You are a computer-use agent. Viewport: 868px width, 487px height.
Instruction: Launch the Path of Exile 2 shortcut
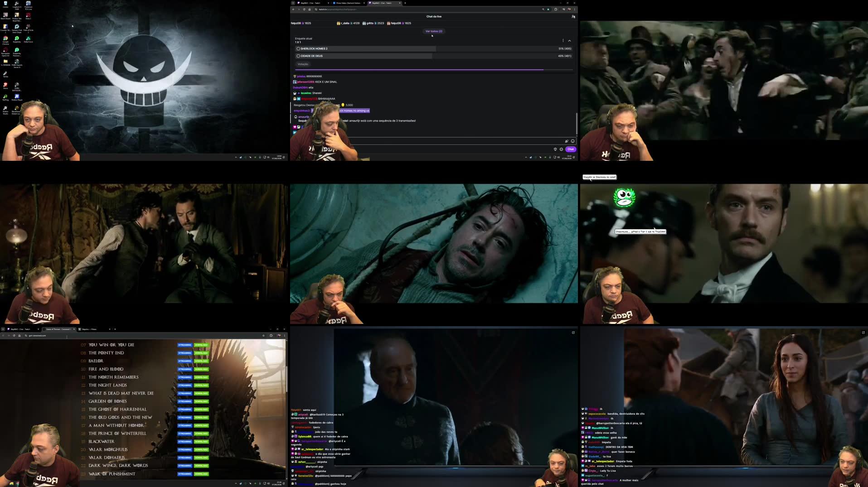pos(28,28)
